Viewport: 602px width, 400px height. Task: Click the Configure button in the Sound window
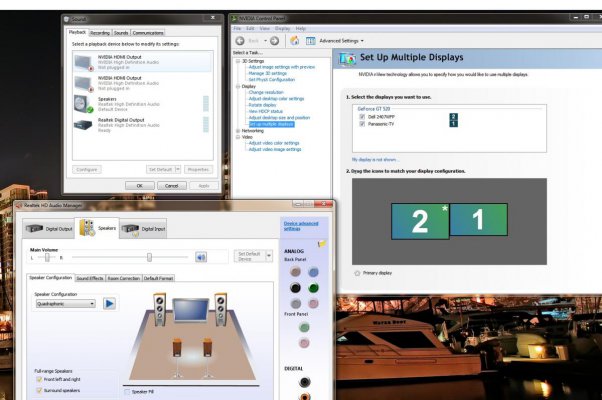pos(87,170)
